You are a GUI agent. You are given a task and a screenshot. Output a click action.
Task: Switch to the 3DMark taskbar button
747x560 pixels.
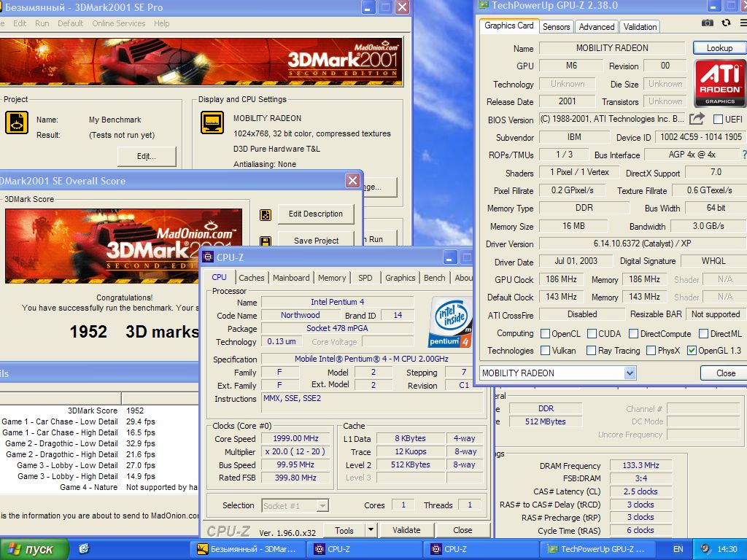pyautogui.click(x=248, y=549)
